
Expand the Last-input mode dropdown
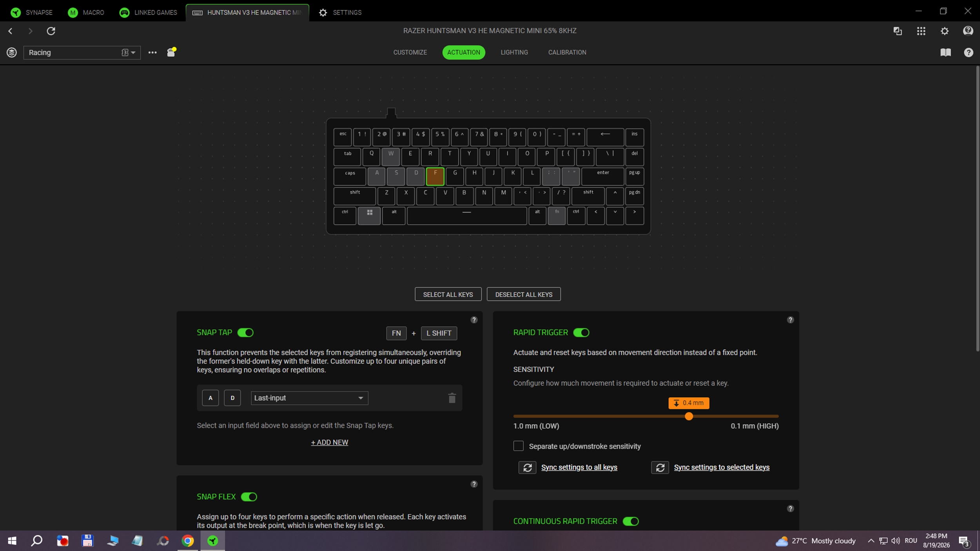309,398
